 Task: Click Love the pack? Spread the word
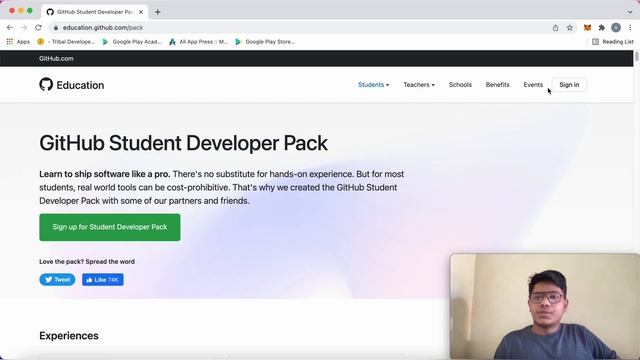coord(87,261)
